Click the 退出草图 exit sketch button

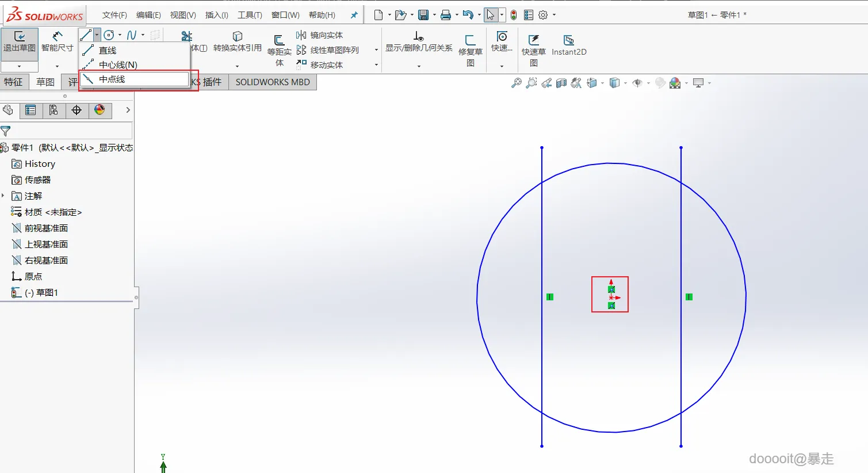19,42
